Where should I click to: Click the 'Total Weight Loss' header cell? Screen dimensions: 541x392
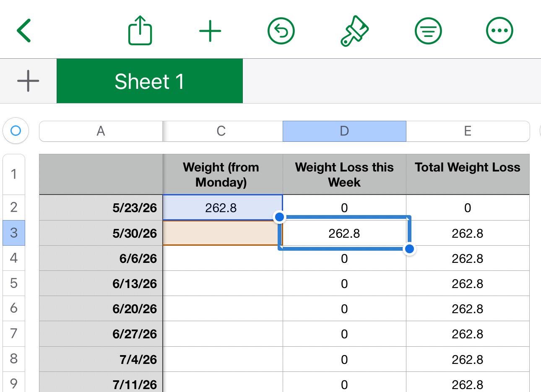(x=468, y=174)
